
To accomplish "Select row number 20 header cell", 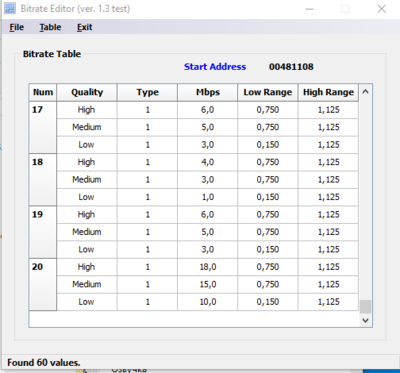I will [x=43, y=284].
